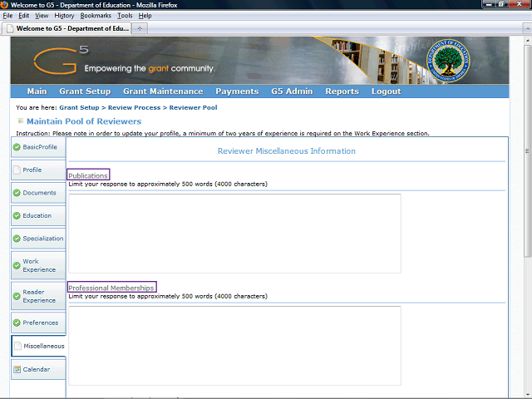Image resolution: width=532 pixels, height=399 pixels.
Task: Click the green check icon beside Specialization
Action: coord(17,239)
